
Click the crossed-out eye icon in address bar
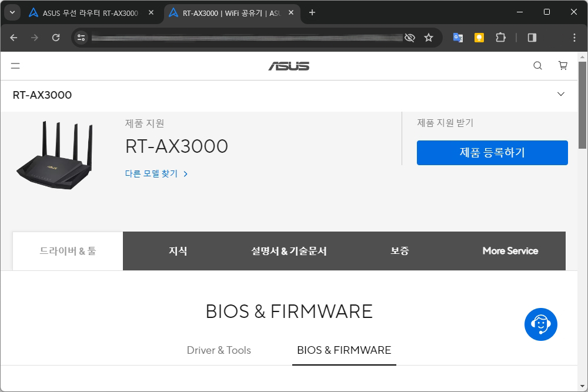coord(410,38)
